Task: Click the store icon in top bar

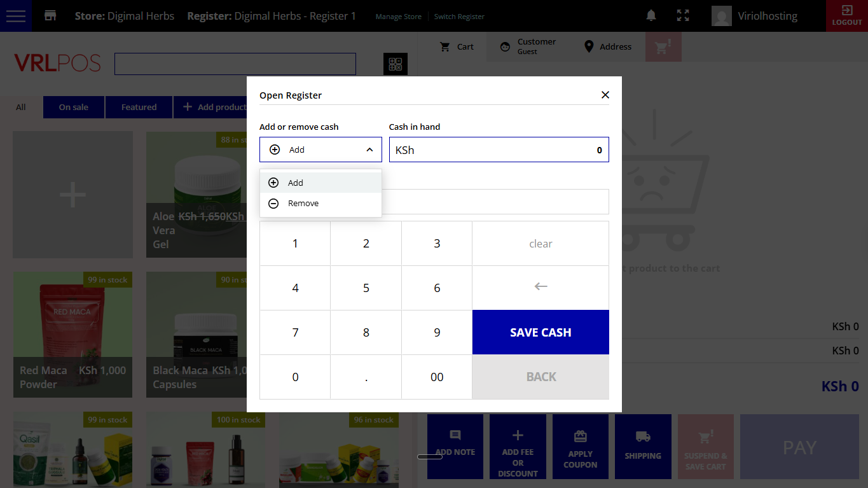Action: click(50, 16)
